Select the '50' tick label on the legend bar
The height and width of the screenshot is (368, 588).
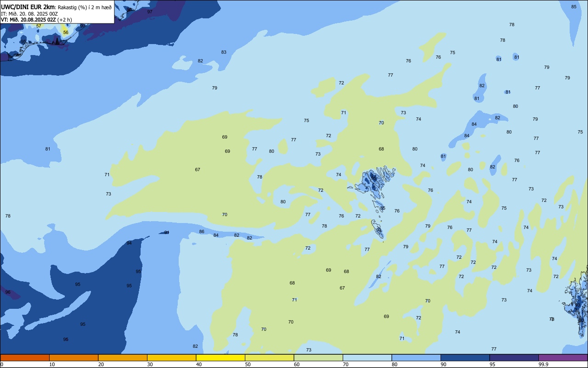[248, 364]
